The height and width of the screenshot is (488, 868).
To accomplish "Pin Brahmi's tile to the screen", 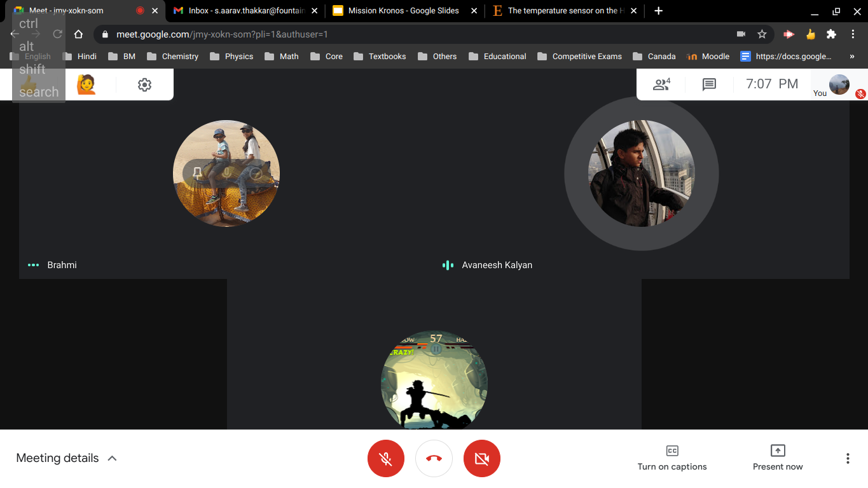I will coord(198,173).
